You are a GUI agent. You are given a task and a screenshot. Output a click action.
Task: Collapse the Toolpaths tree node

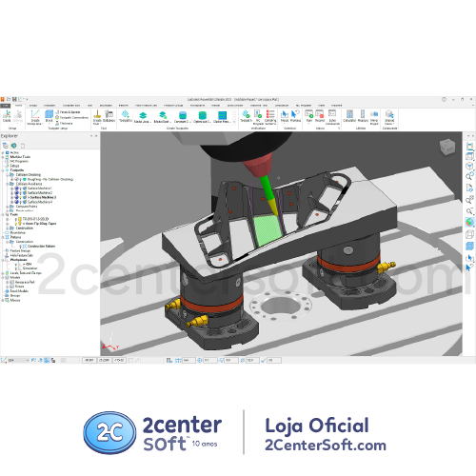coord(3,170)
